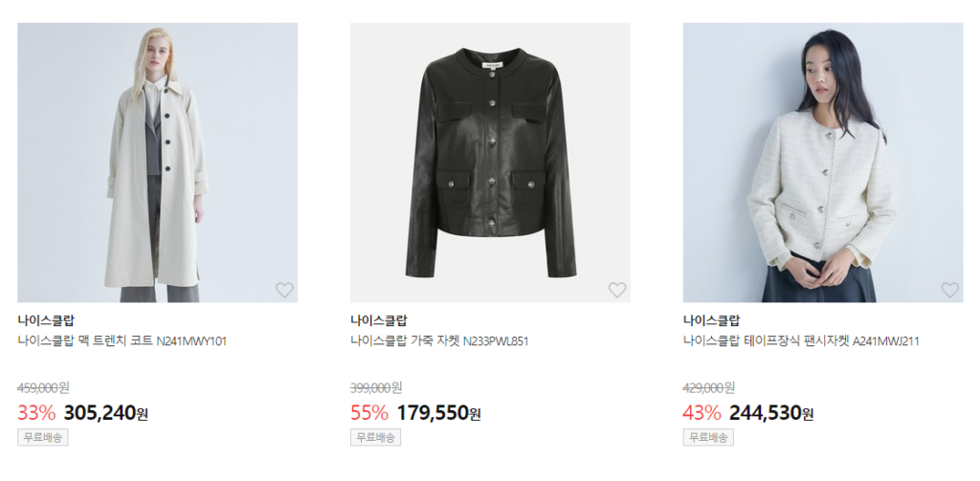
Task: Open the 테이프장식 팬시자켓 A241MWJ211 title
Action: click(x=801, y=340)
